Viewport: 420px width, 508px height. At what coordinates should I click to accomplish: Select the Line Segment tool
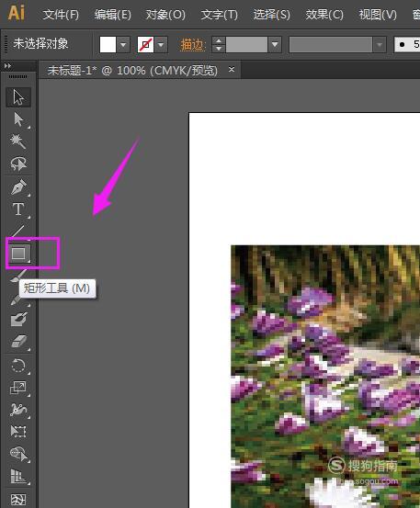pos(18,231)
